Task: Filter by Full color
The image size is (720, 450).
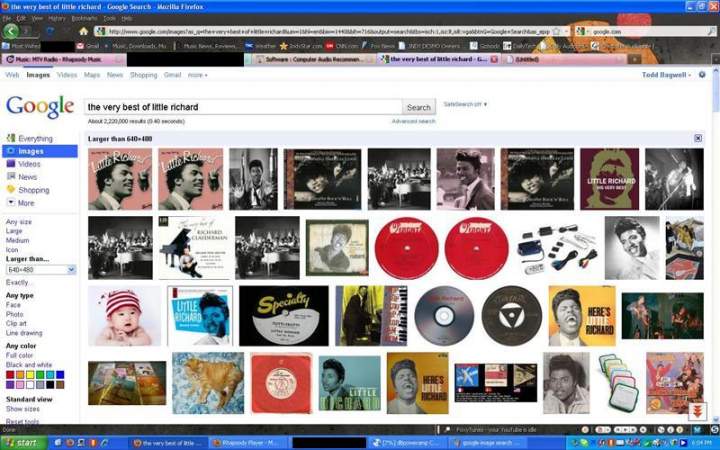Action: click(19, 355)
